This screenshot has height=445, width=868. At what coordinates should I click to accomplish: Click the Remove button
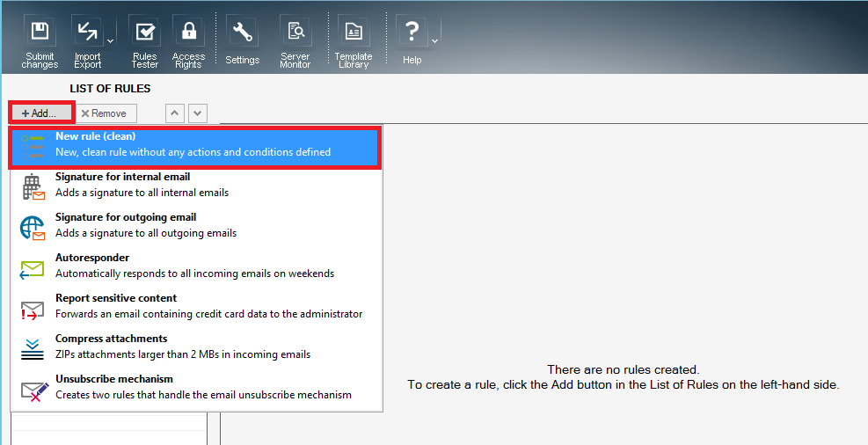pos(106,113)
